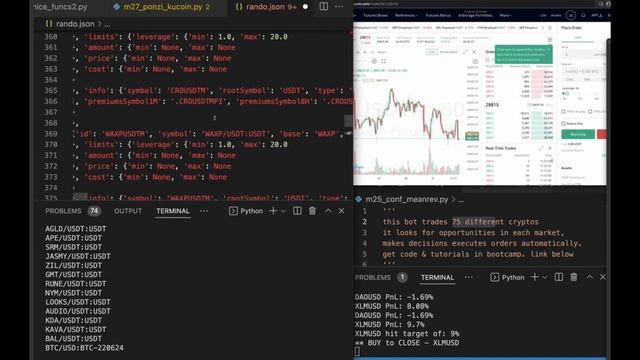Kill left terminal with trash icon

[312, 211]
